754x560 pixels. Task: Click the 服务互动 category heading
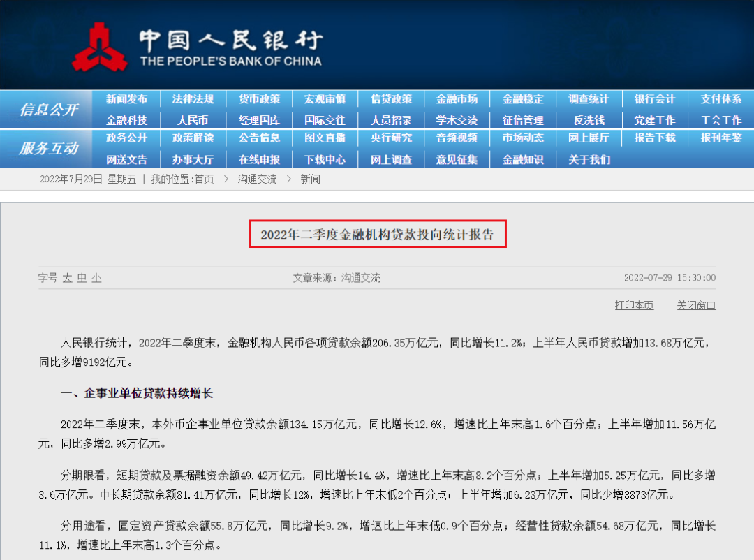click(49, 148)
